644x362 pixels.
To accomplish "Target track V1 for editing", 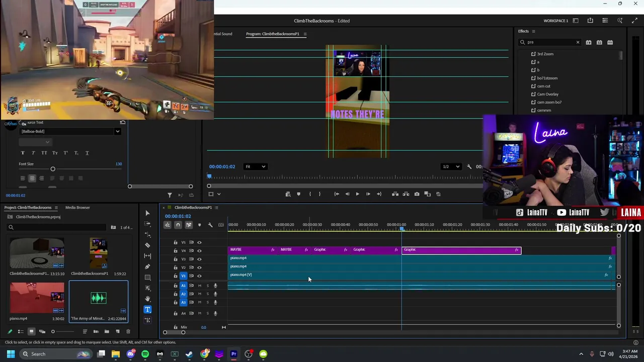I will pos(184,276).
